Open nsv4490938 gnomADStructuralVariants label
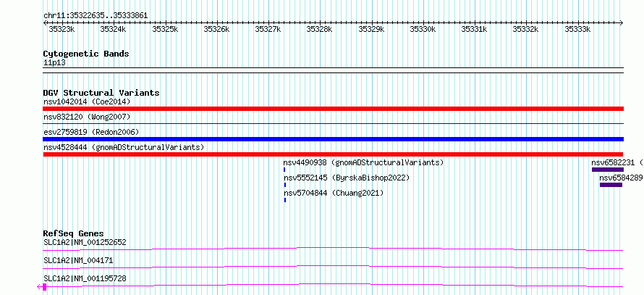Screen dimensions: 644x295 point(364,162)
